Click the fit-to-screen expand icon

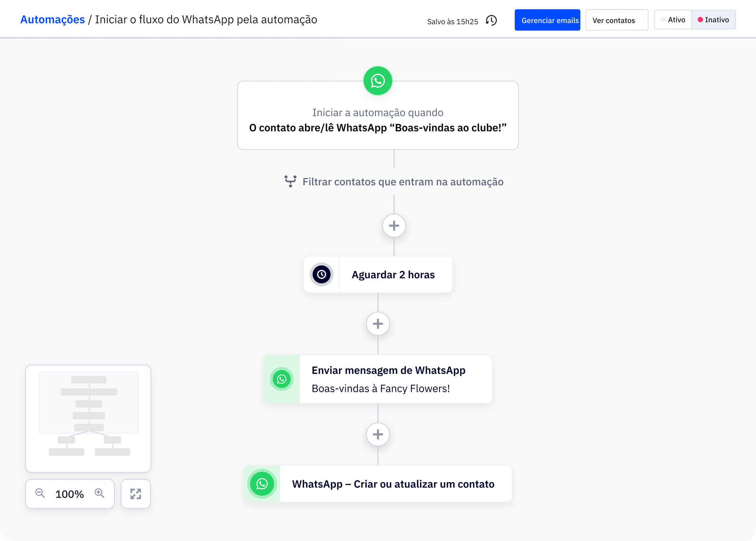[135, 494]
